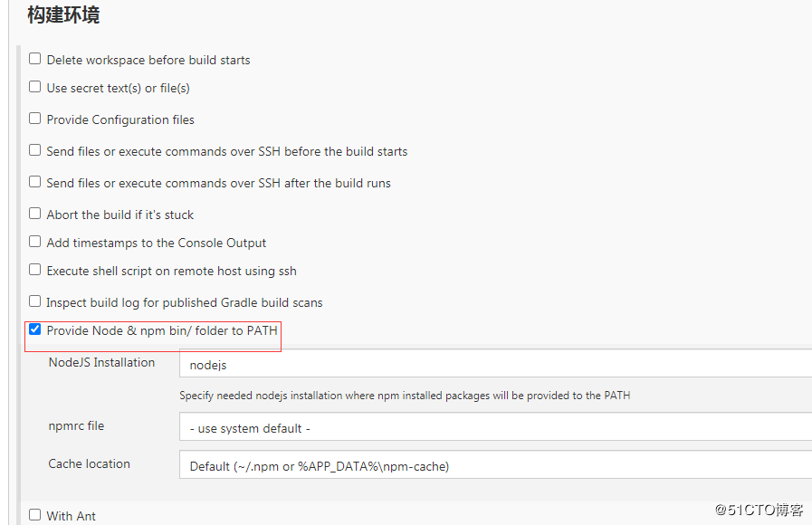This screenshot has width=812, height=525.
Task: Click the npmrc file field label
Action: pos(76,425)
